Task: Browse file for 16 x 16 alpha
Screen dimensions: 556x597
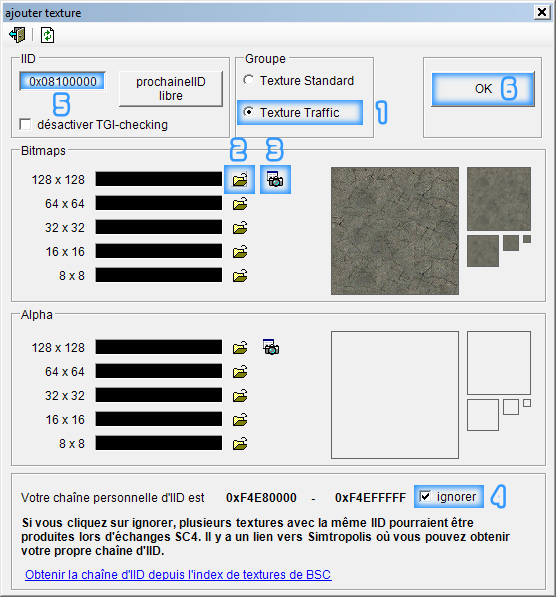Action: click(x=240, y=420)
